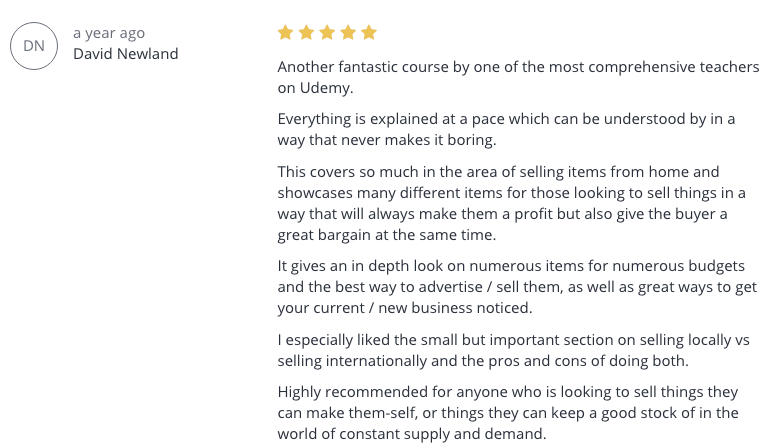Click line 'way that never makes it boring'
772x446 pixels.
click(386, 140)
